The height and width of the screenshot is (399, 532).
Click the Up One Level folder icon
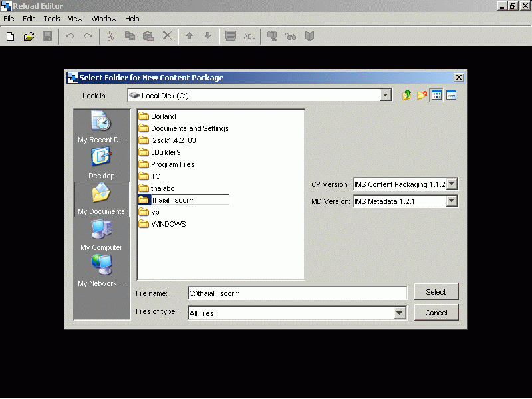pos(407,96)
